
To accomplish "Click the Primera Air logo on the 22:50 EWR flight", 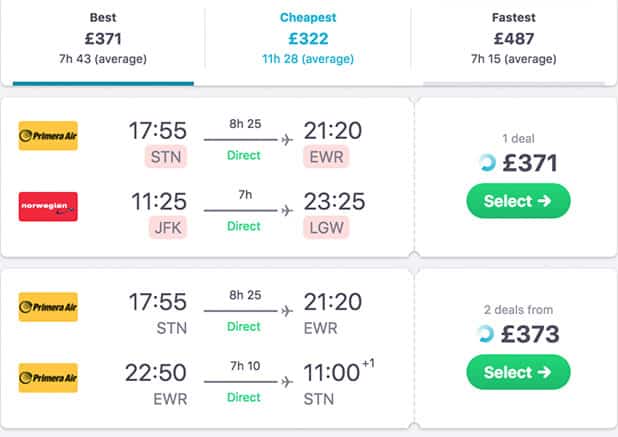I will (x=48, y=377).
